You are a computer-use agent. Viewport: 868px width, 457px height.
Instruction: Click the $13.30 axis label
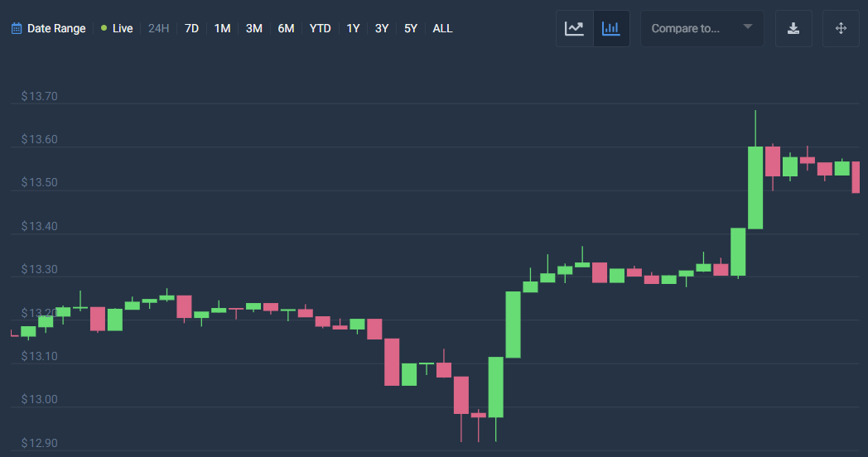click(x=39, y=269)
